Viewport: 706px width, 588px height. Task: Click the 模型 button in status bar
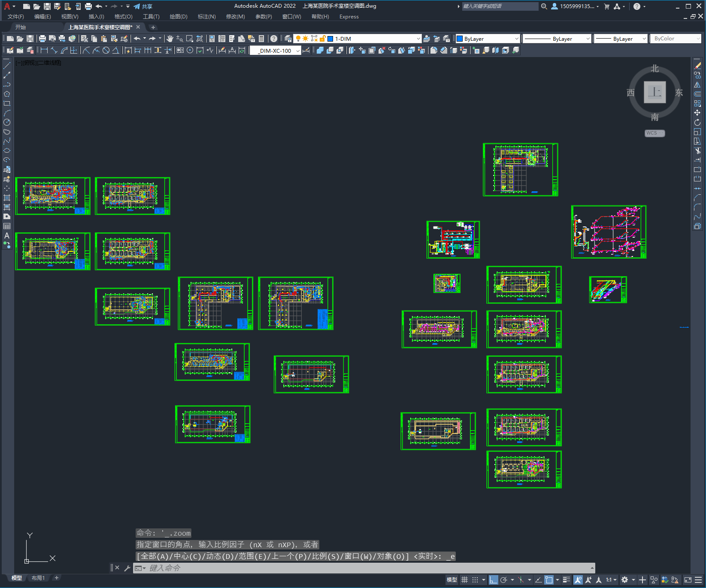point(452,580)
